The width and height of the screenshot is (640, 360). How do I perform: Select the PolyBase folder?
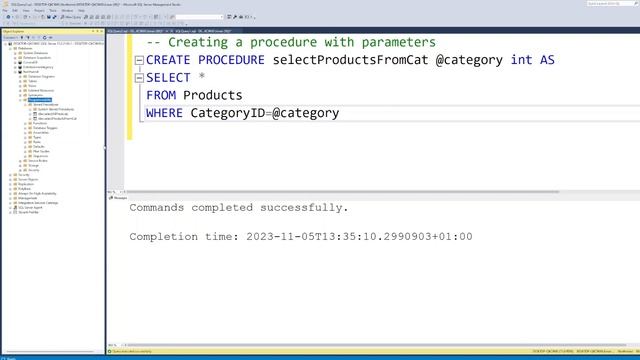[24, 189]
